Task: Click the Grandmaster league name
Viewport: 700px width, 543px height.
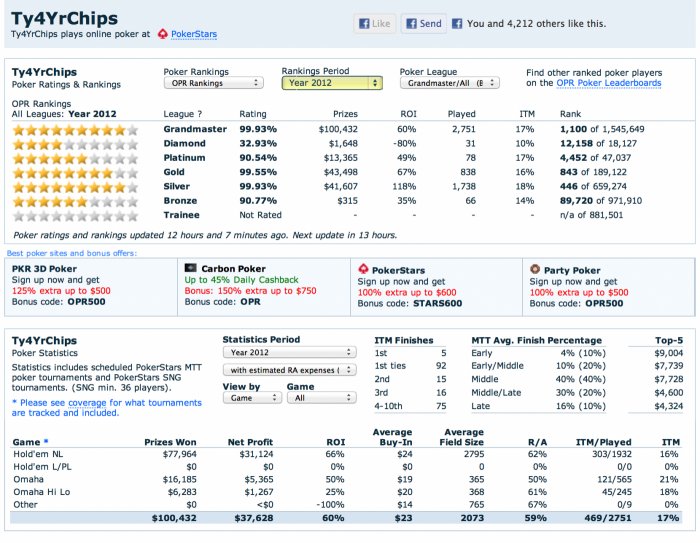Action: [x=195, y=129]
